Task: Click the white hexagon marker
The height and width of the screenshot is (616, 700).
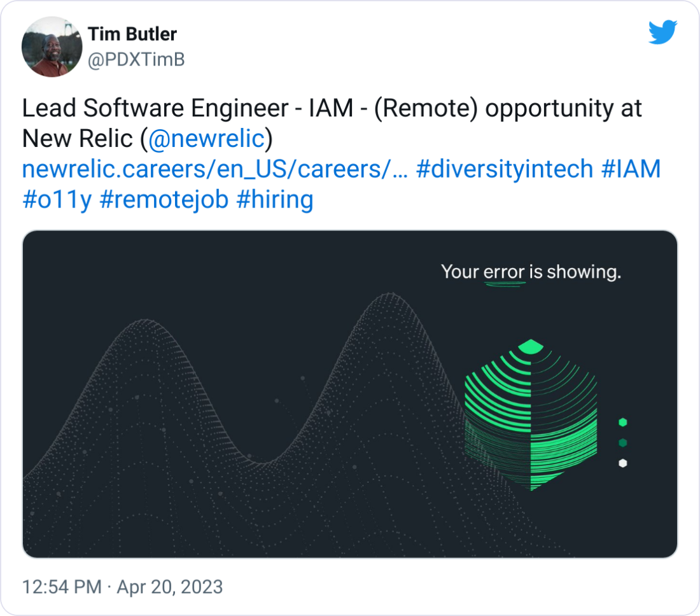Action: (622, 463)
